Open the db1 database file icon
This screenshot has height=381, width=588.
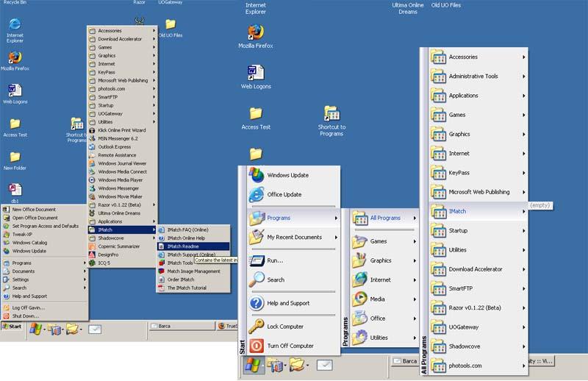(15, 193)
